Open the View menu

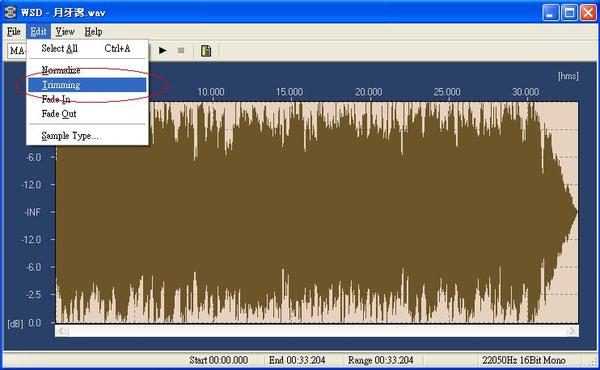point(65,31)
